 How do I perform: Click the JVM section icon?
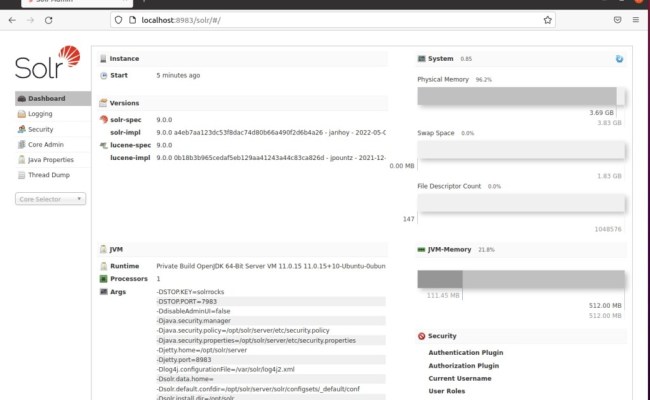[103, 249]
